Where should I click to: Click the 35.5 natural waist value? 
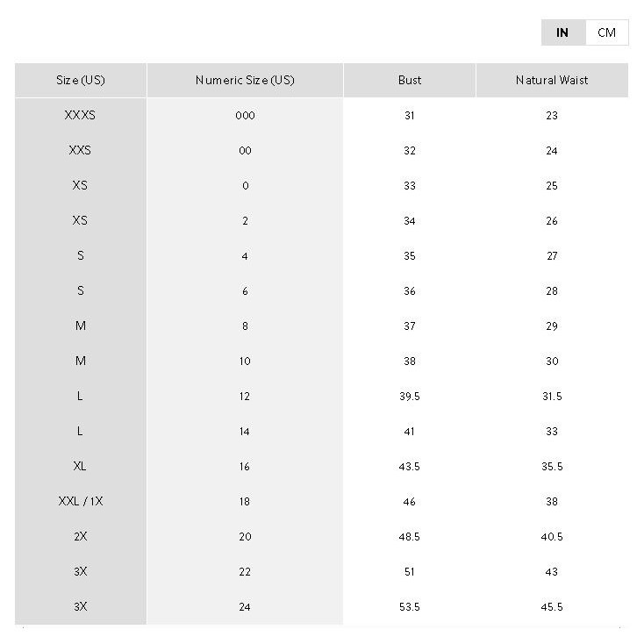pyautogui.click(x=552, y=466)
